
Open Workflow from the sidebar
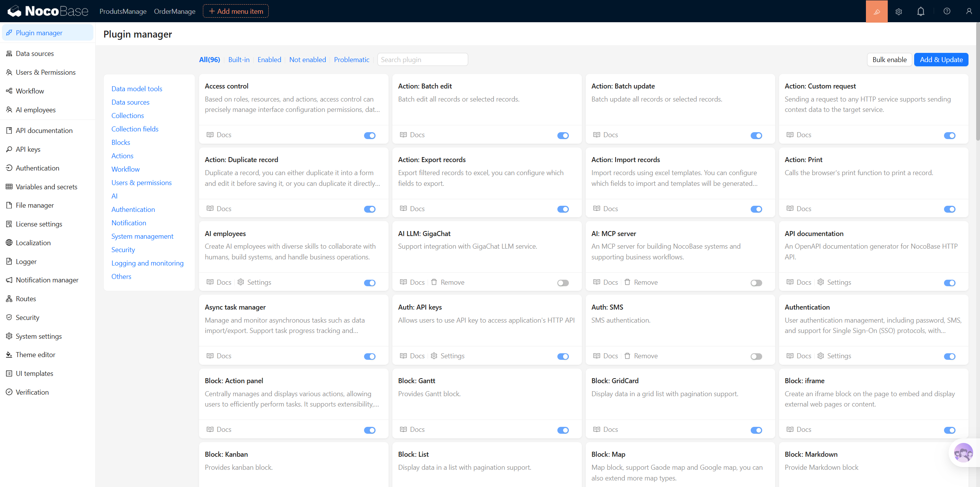pyautogui.click(x=30, y=91)
